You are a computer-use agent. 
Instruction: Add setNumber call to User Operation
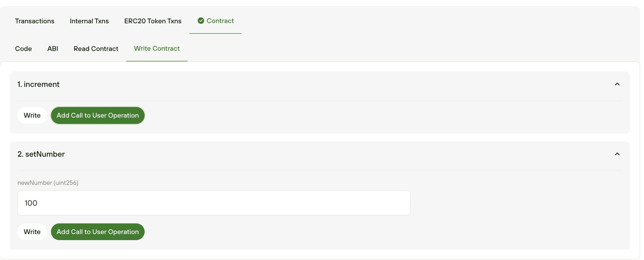pos(98,232)
